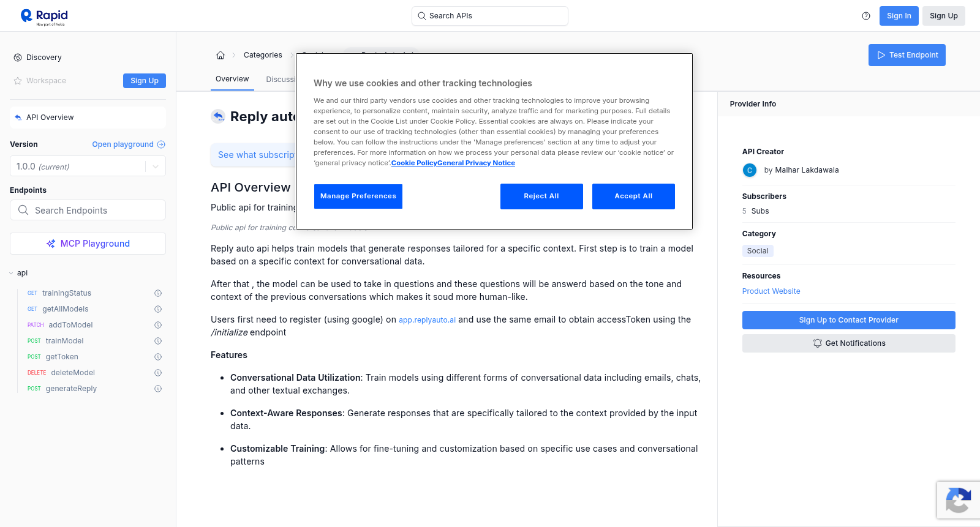Image resolution: width=980 pixels, height=527 pixels.
Task: Click Reject All cookies button
Action: tap(541, 196)
